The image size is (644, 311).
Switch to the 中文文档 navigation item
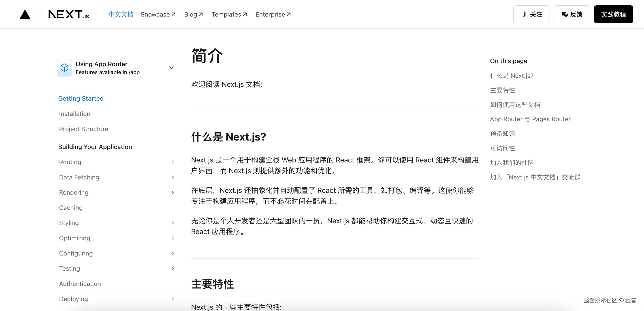[121, 14]
